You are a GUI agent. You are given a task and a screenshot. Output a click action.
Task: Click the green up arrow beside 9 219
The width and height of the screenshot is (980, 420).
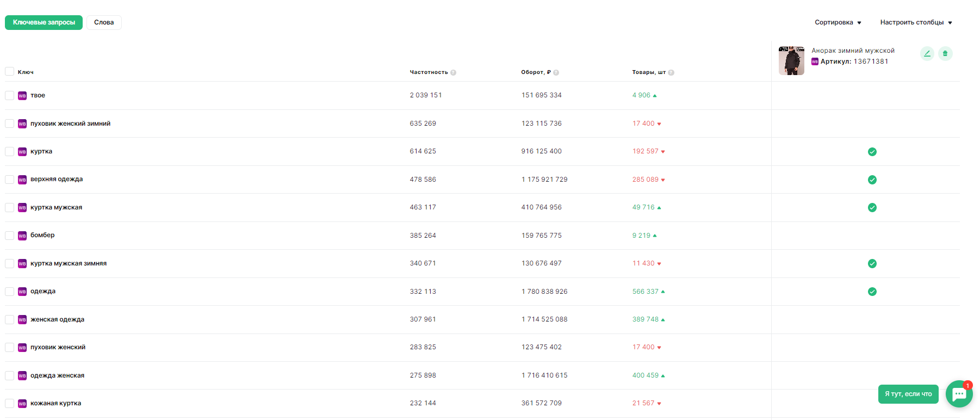pyautogui.click(x=655, y=236)
